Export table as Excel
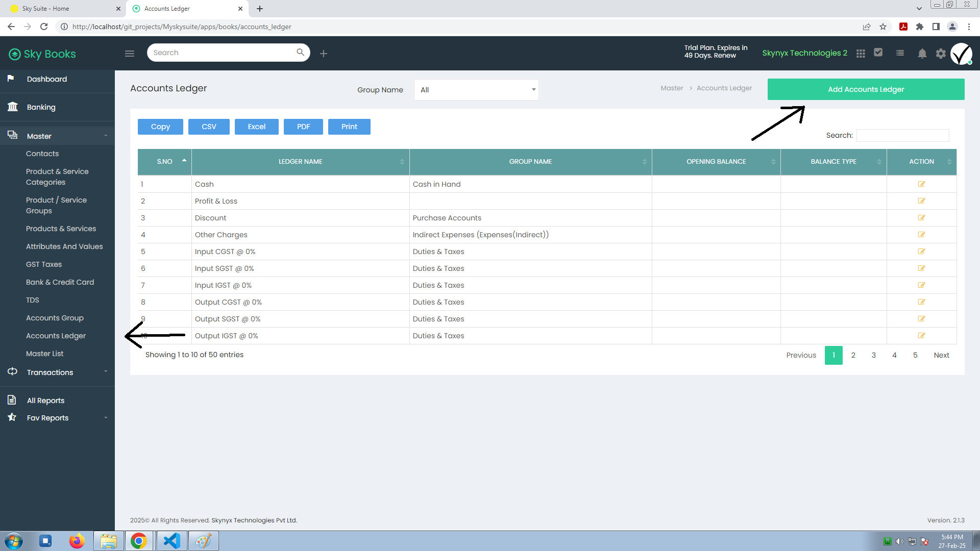This screenshot has height=551, width=980. tap(257, 127)
